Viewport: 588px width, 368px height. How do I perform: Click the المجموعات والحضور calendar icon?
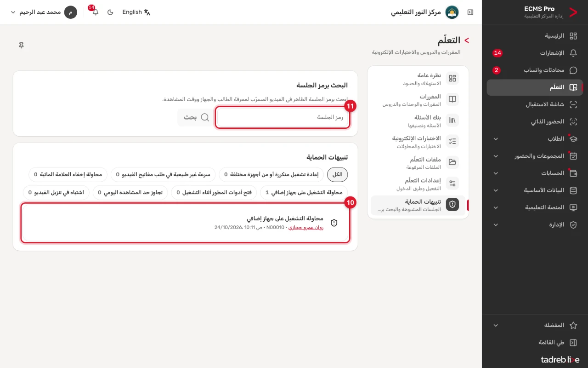573,156
